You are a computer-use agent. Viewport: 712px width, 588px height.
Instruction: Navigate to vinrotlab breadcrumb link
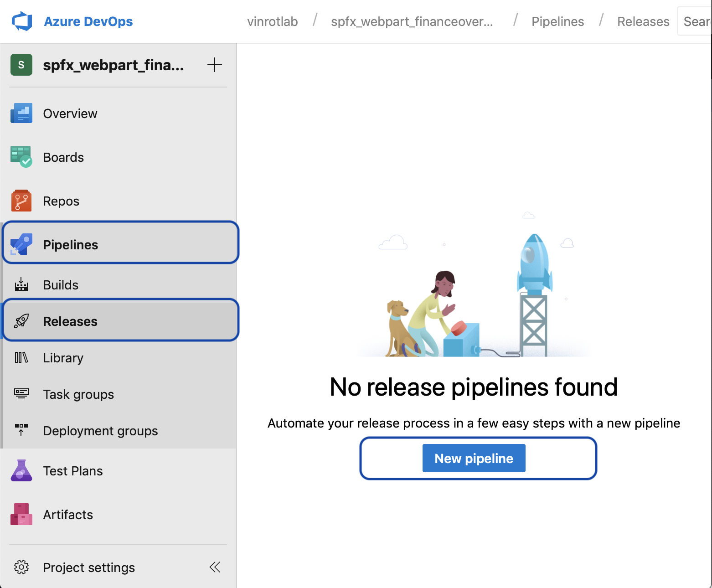click(x=272, y=21)
